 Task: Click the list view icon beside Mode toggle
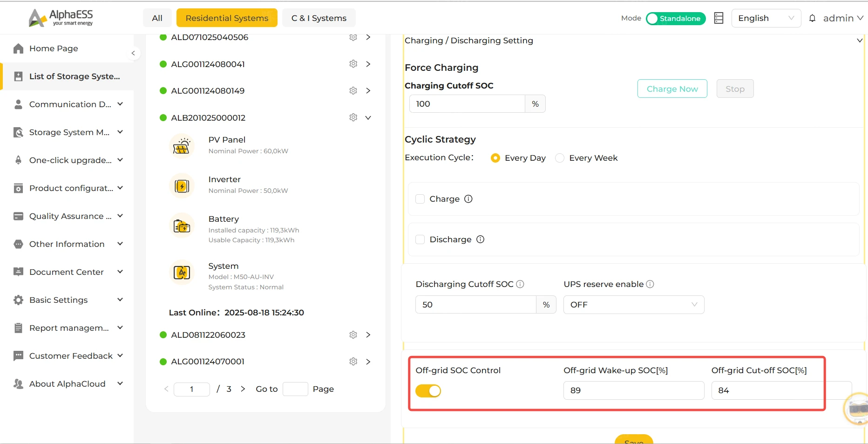[x=719, y=18]
